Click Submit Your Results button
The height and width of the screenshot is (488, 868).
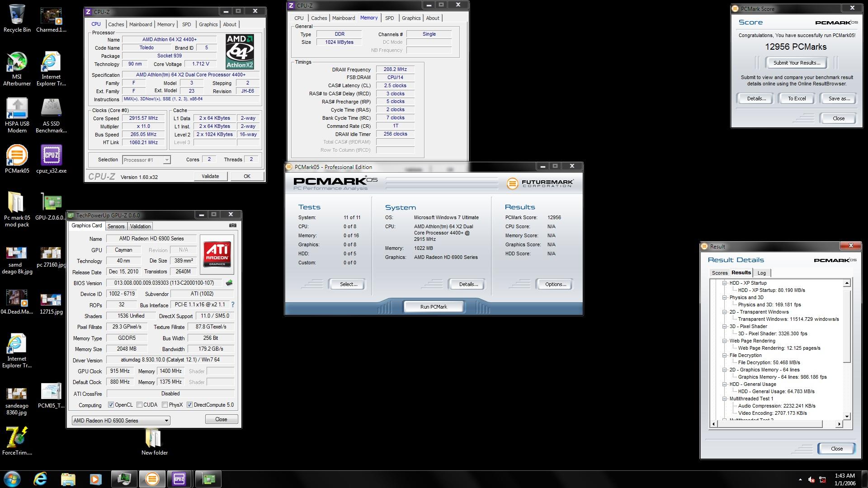tap(797, 63)
